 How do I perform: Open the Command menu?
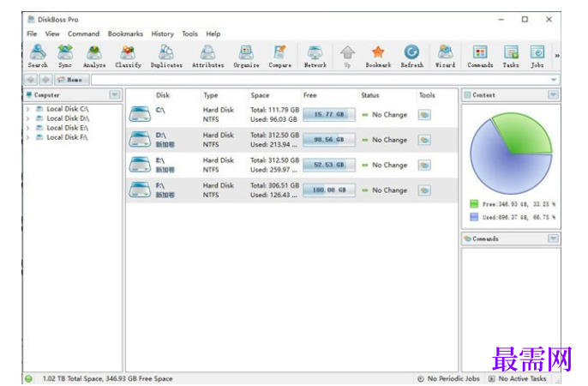pos(84,33)
